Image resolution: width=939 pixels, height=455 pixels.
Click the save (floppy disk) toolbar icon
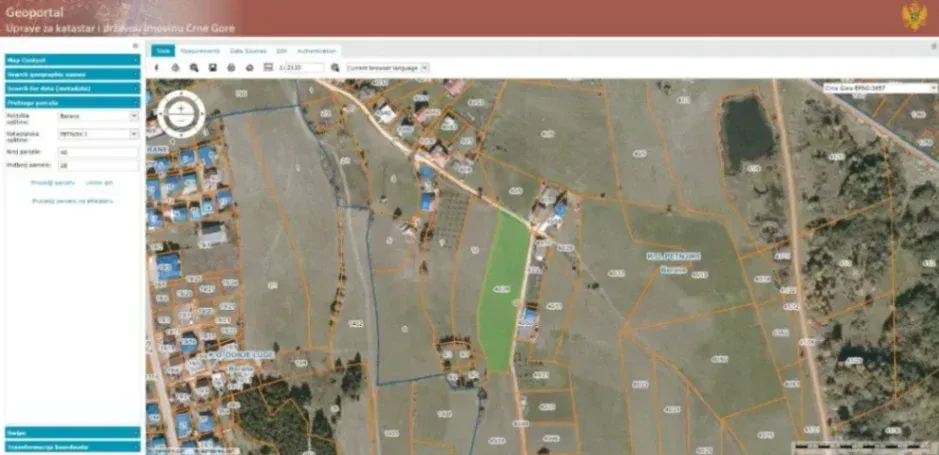point(213,68)
